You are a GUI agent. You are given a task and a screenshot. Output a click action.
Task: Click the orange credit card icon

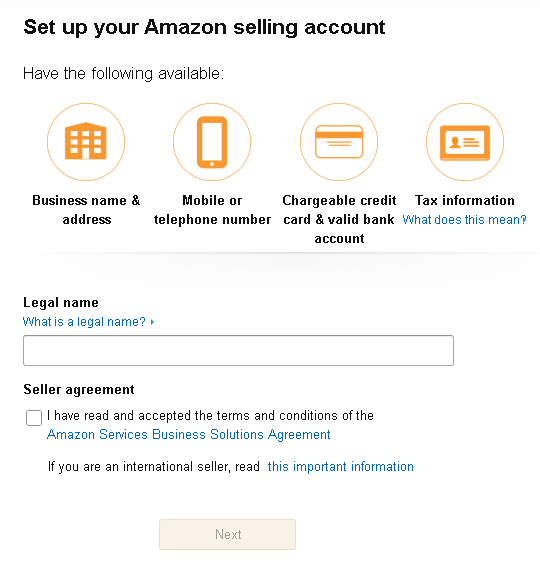click(x=339, y=141)
